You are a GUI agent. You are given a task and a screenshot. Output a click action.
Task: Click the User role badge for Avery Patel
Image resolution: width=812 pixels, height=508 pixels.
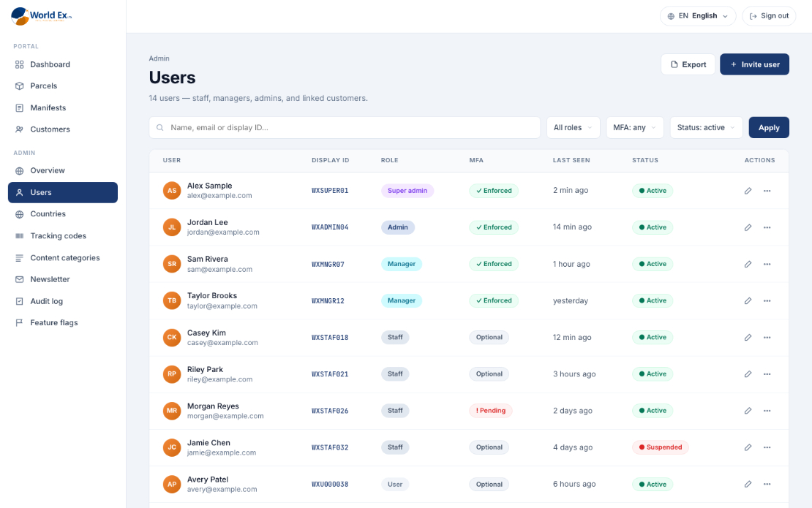coord(394,485)
